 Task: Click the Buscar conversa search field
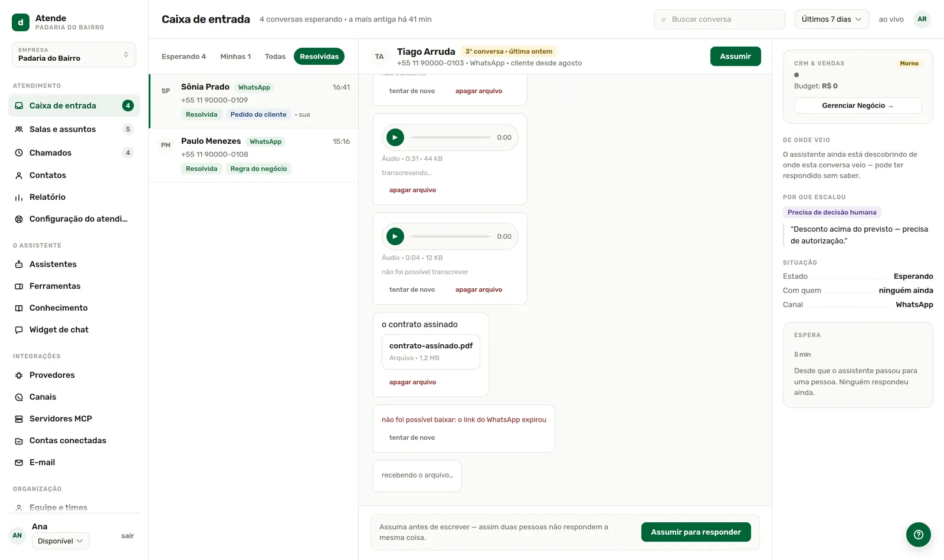[x=719, y=19]
